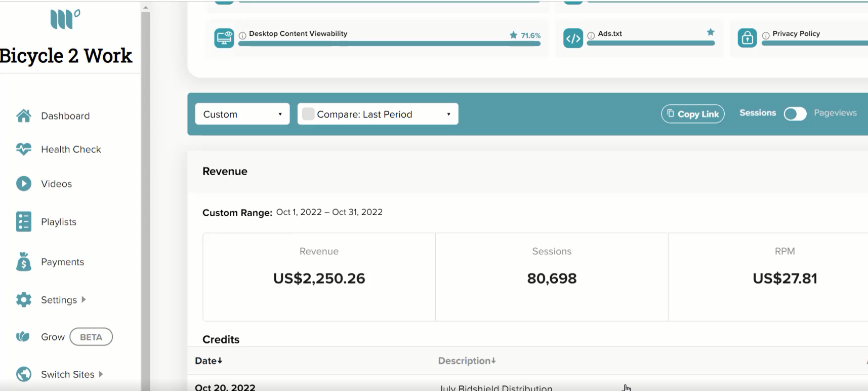868x391 pixels.
Task: Click the BETA badge next to Grow
Action: [91, 337]
